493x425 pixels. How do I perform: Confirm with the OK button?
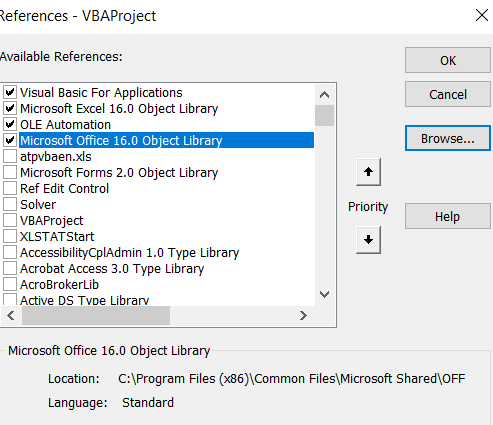(x=448, y=60)
